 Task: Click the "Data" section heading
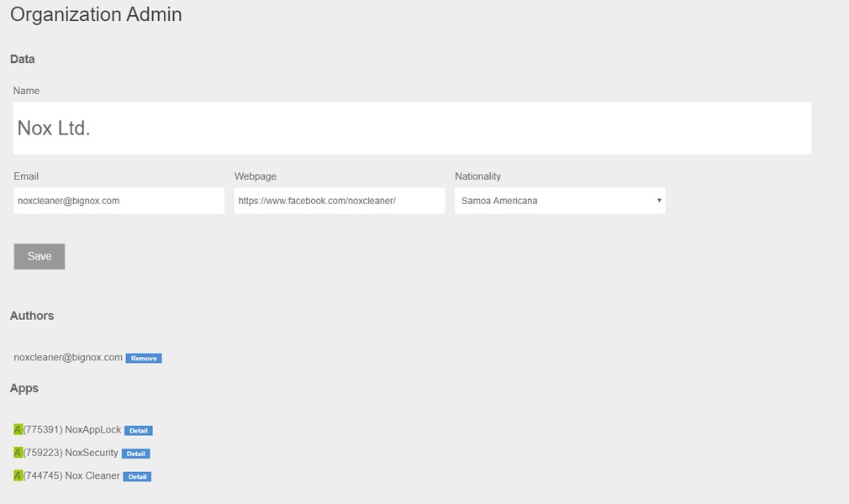[22, 59]
